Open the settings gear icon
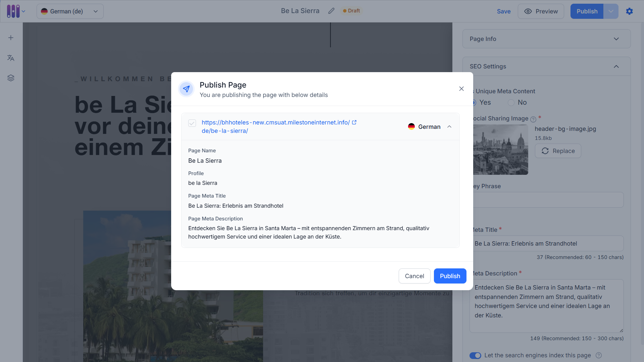The height and width of the screenshot is (362, 644). point(629,11)
